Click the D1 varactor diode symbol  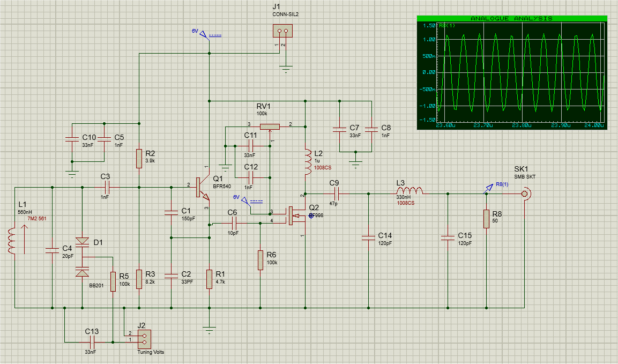(x=83, y=257)
